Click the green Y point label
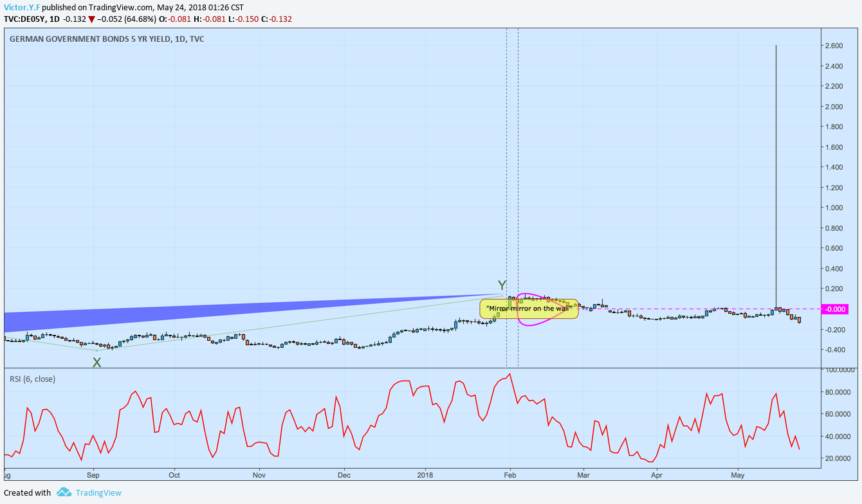Image resolution: width=862 pixels, height=504 pixels. tap(502, 285)
